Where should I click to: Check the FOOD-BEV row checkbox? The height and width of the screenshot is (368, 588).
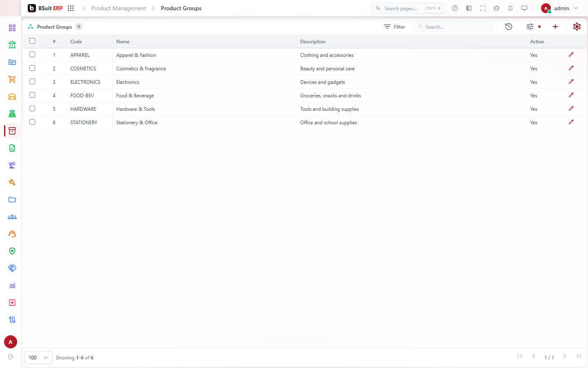pyautogui.click(x=32, y=95)
